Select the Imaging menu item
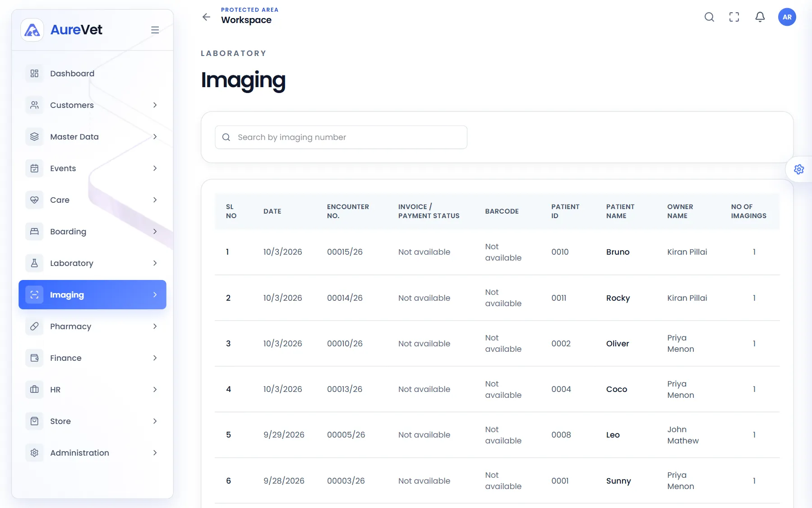 click(x=92, y=295)
